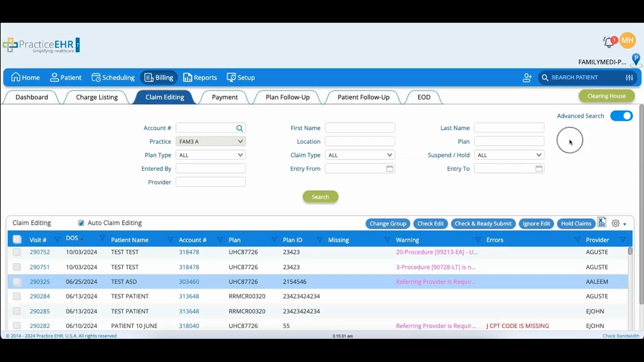Click the First Name input field
Viewport: 644px width, 362px height.
pos(360,128)
